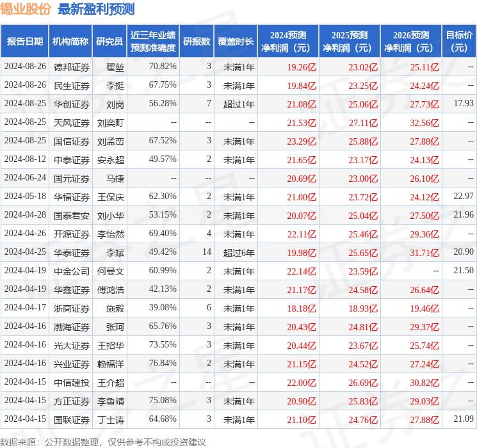Click 兴业证券 institution cell
The width and height of the screenshot is (477, 448).
pos(72,364)
